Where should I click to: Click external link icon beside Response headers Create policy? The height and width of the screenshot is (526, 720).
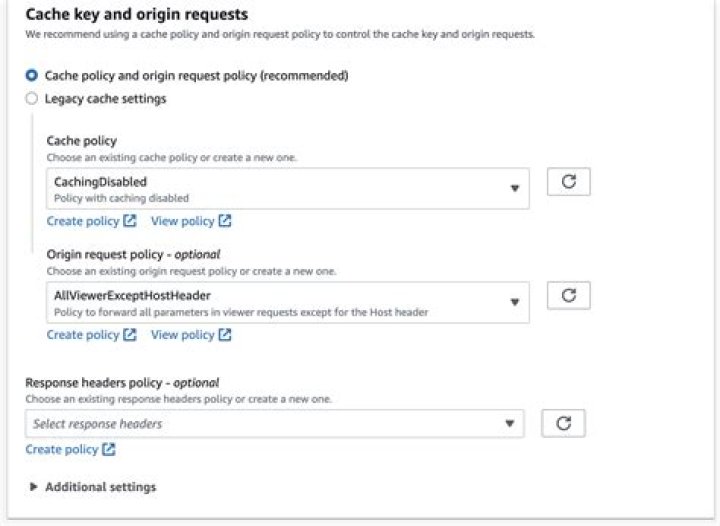(x=109, y=450)
